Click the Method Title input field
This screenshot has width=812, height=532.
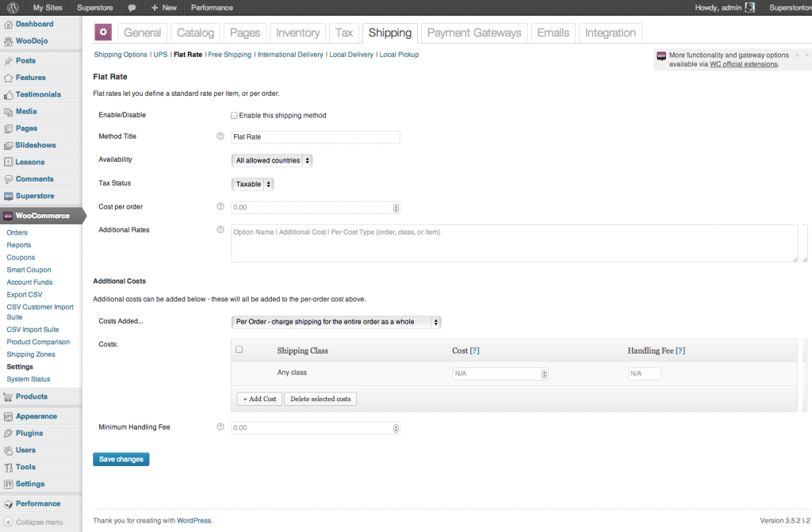click(x=316, y=137)
